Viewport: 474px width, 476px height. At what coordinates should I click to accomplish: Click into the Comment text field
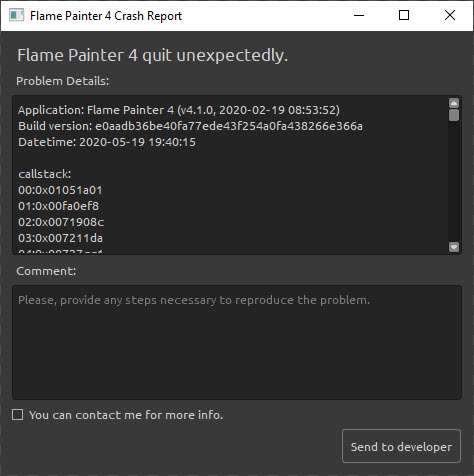coord(237,342)
